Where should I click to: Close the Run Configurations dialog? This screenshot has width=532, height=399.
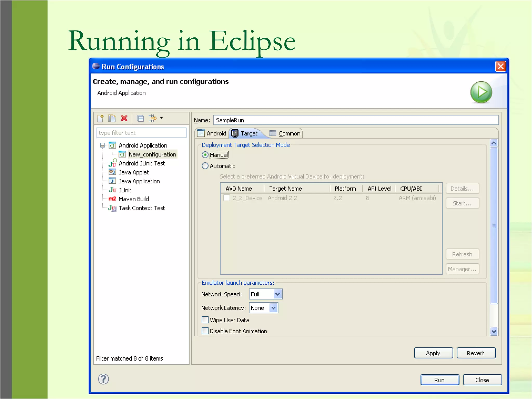tap(501, 66)
